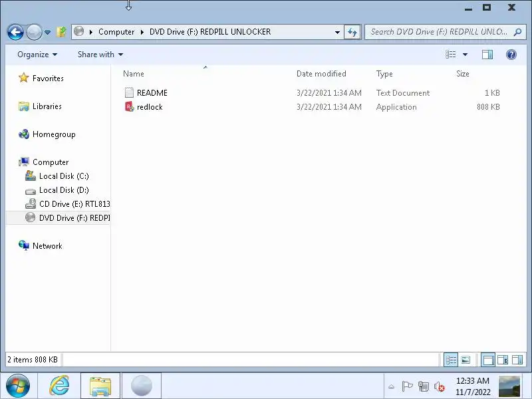
Task: Select the first pane layout button in status bar
Action: click(x=488, y=360)
